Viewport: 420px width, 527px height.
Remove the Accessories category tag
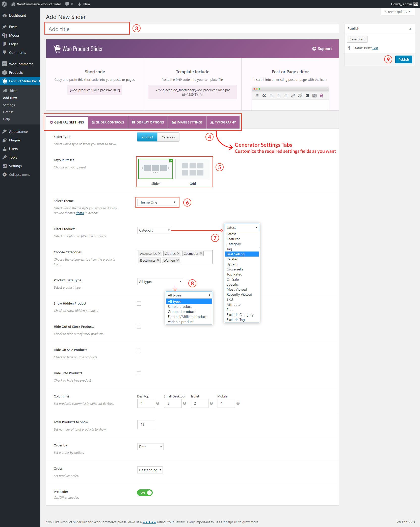click(x=159, y=254)
